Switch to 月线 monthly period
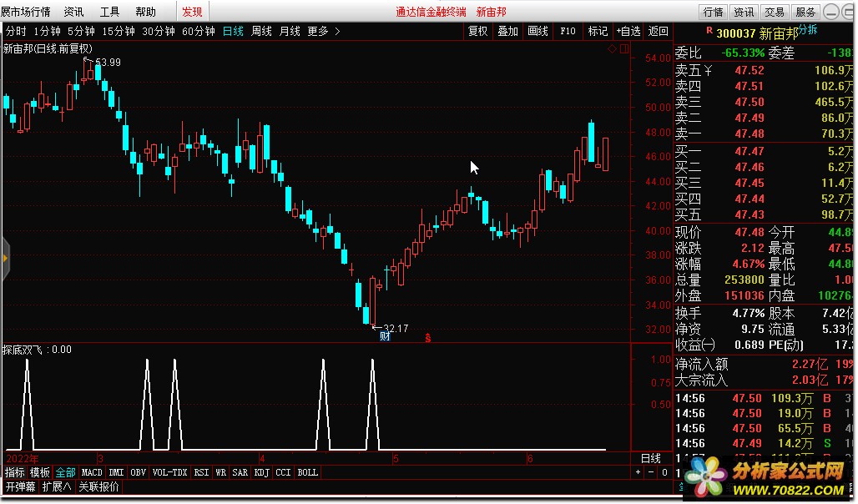 (x=290, y=31)
